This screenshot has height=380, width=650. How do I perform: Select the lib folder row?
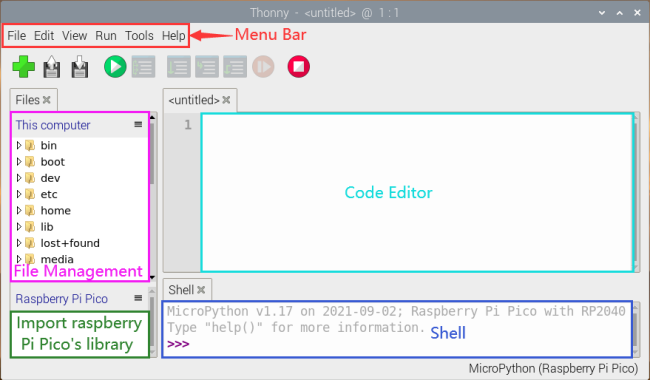(x=80, y=227)
